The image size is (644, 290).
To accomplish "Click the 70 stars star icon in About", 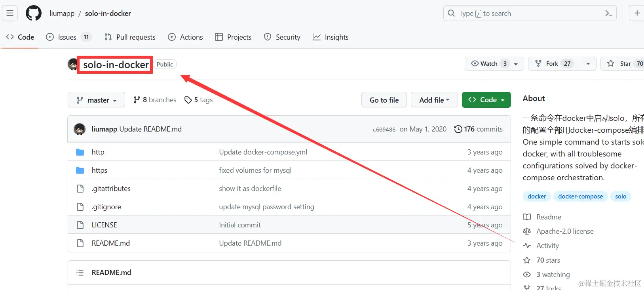I will coord(527,260).
